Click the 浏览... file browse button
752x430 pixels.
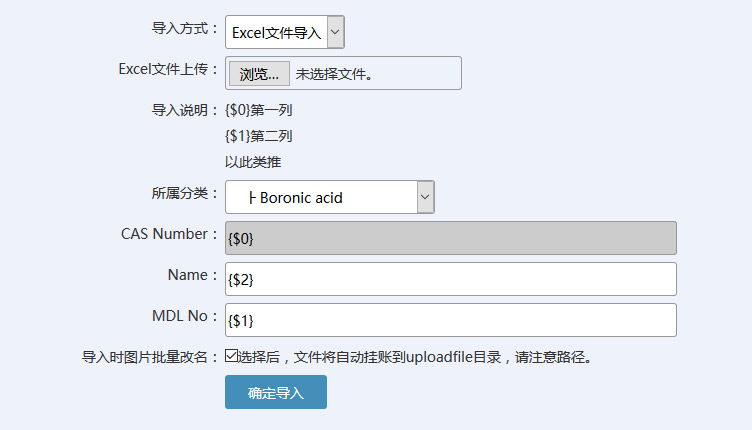259,73
